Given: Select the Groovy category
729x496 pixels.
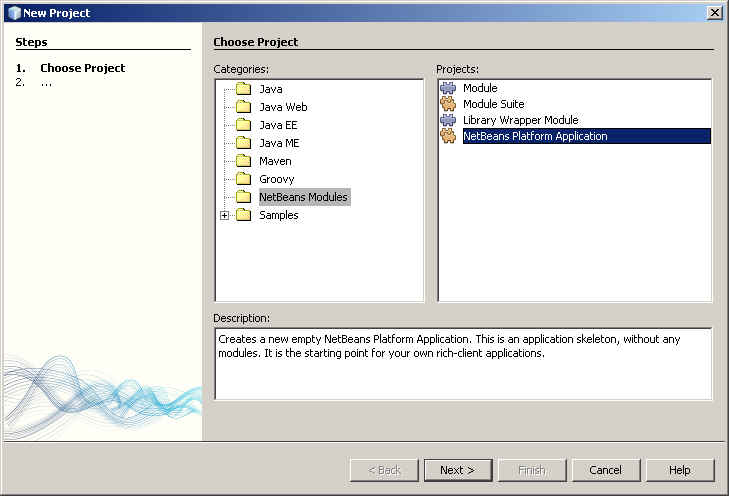Looking at the screenshot, I should point(277,179).
